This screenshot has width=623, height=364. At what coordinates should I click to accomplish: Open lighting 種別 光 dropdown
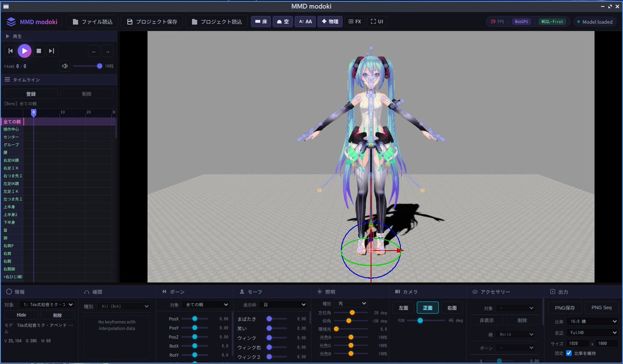[351, 303]
